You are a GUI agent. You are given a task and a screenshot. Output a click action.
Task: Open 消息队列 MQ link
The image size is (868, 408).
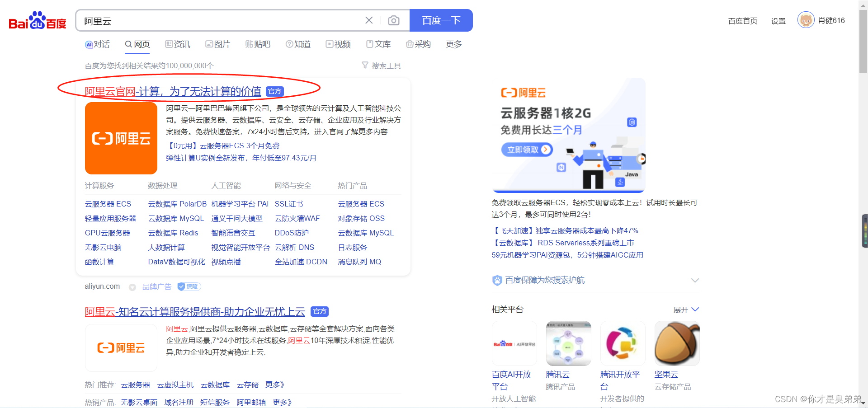point(359,262)
